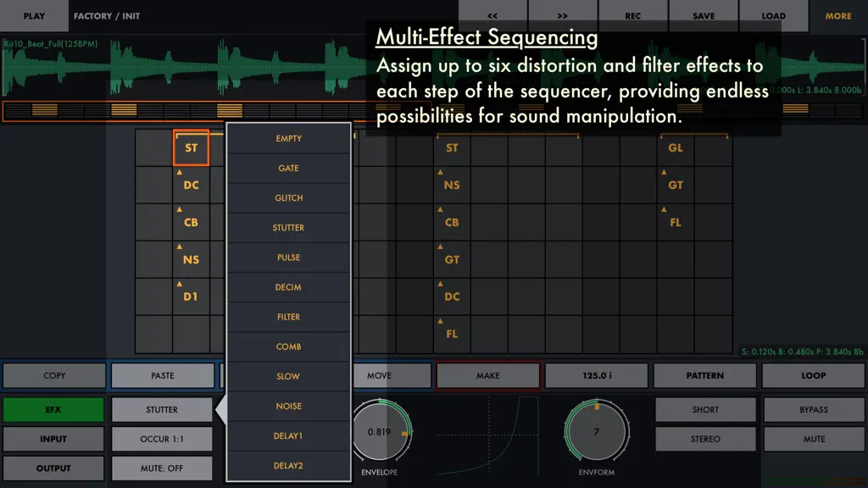Click the MAKE button

click(x=487, y=375)
